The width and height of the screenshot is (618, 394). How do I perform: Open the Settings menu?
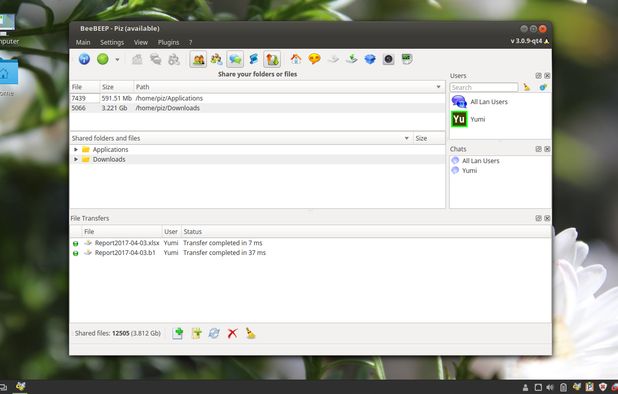click(112, 42)
